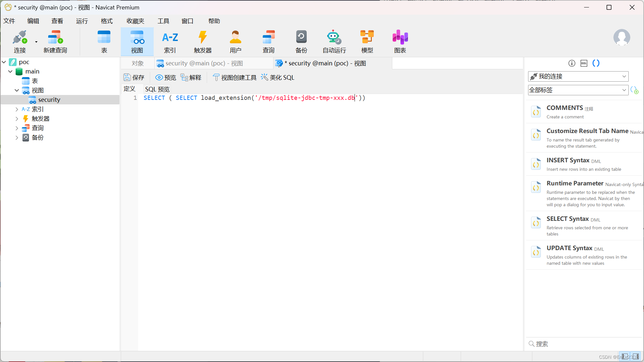Switch to the SQL 预览 tab

(x=157, y=89)
